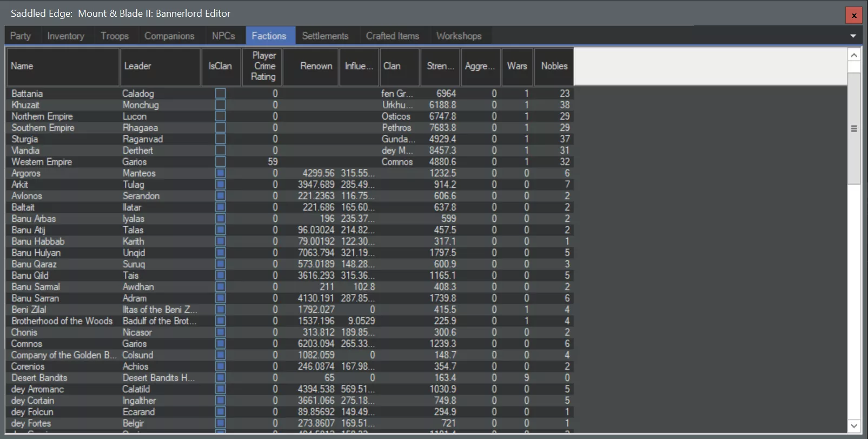This screenshot has width=868, height=439.
Task: Sort by the Leader column header
Action: [x=160, y=67]
